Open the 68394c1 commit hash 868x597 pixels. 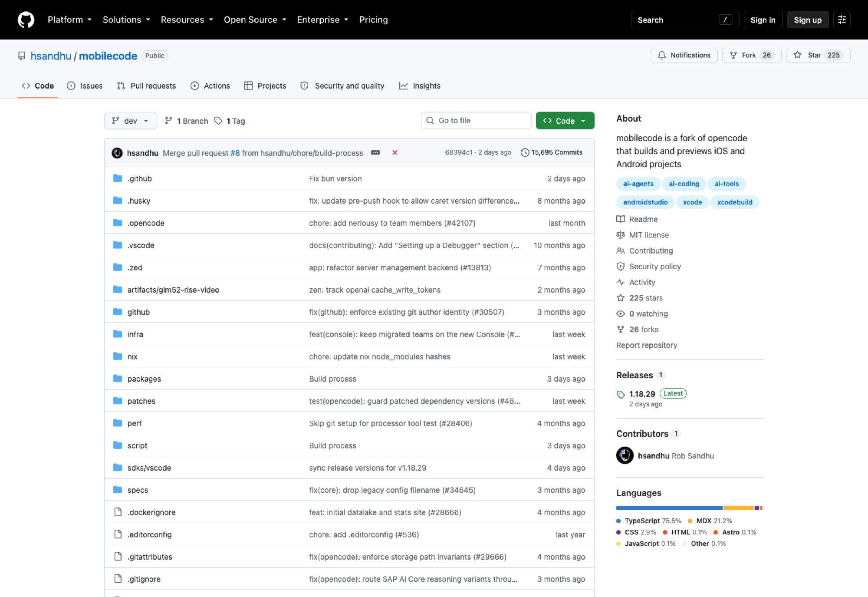coord(459,152)
